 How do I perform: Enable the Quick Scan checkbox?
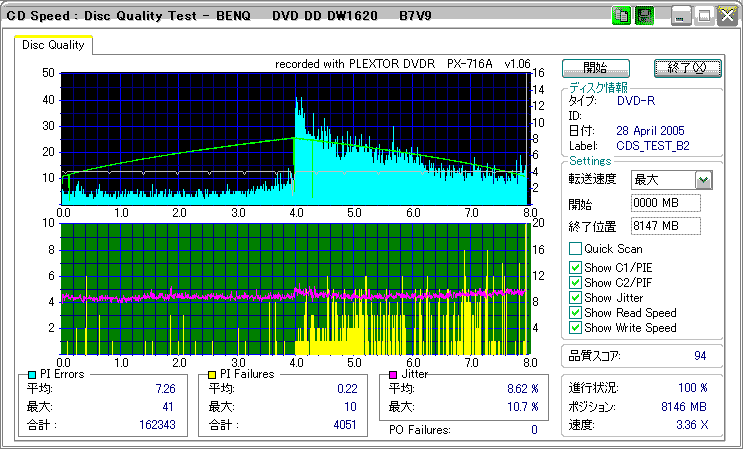pos(574,249)
